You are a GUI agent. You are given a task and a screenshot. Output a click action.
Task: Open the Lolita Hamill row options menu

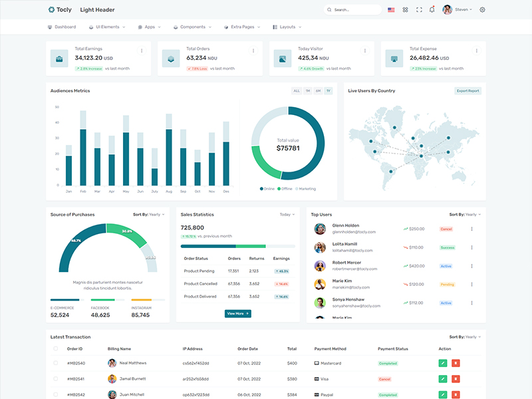471,247
